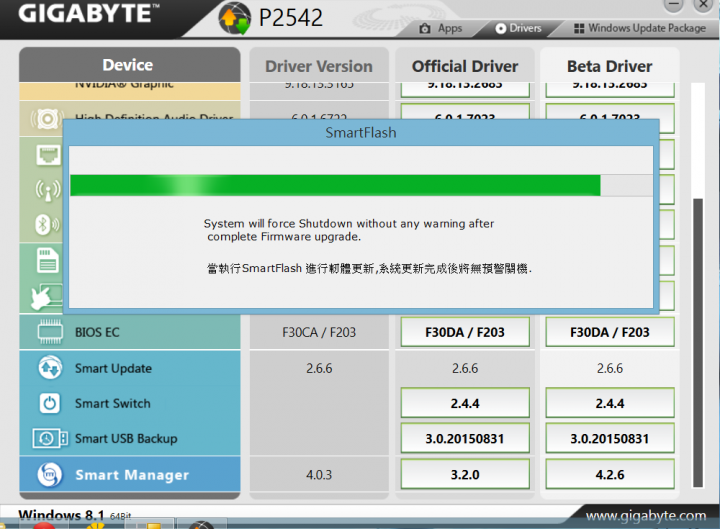The width and height of the screenshot is (720, 529).
Task: Click the Official Driver column header
Action: coord(465,66)
